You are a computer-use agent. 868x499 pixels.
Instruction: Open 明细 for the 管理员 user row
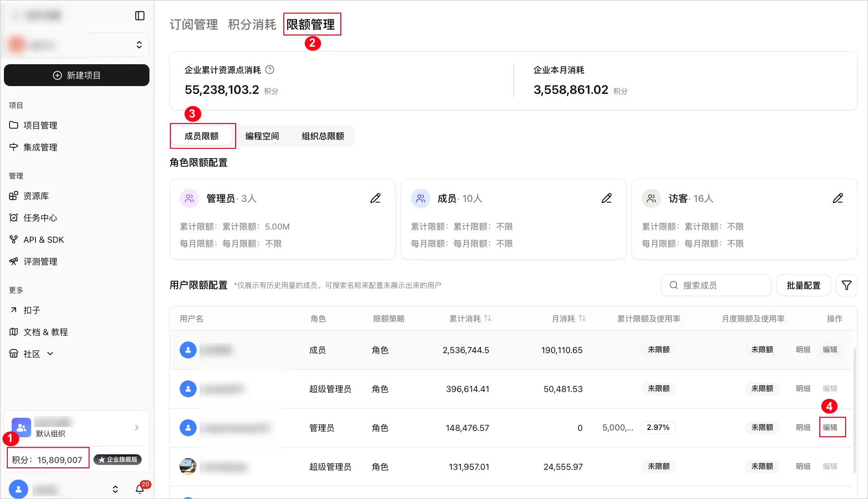click(x=803, y=428)
